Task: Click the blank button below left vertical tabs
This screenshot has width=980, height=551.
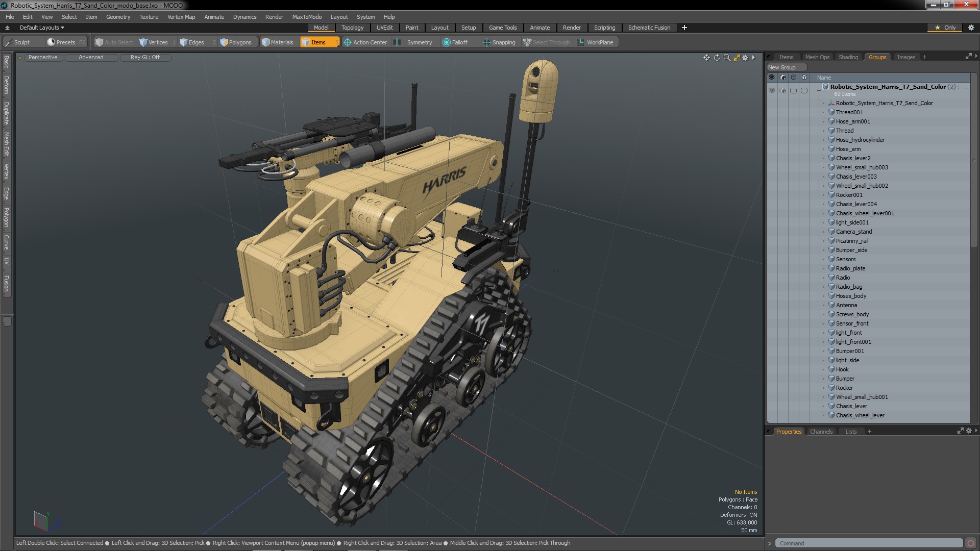Action: (x=7, y=321)
